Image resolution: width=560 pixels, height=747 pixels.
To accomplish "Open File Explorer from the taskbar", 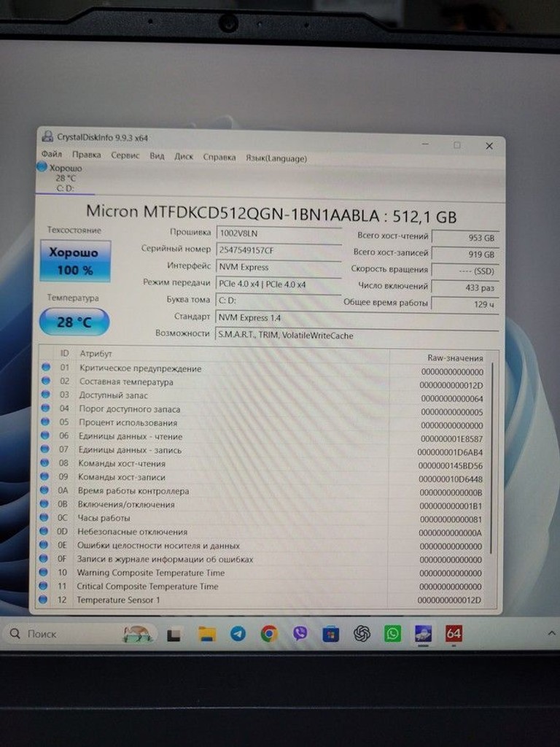I will tap(207, 634).
